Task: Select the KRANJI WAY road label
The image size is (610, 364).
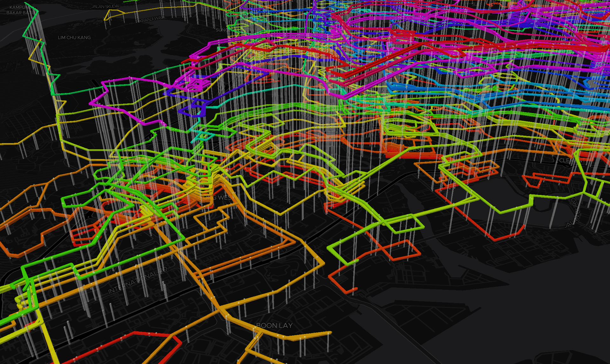Action: (151, 20)
